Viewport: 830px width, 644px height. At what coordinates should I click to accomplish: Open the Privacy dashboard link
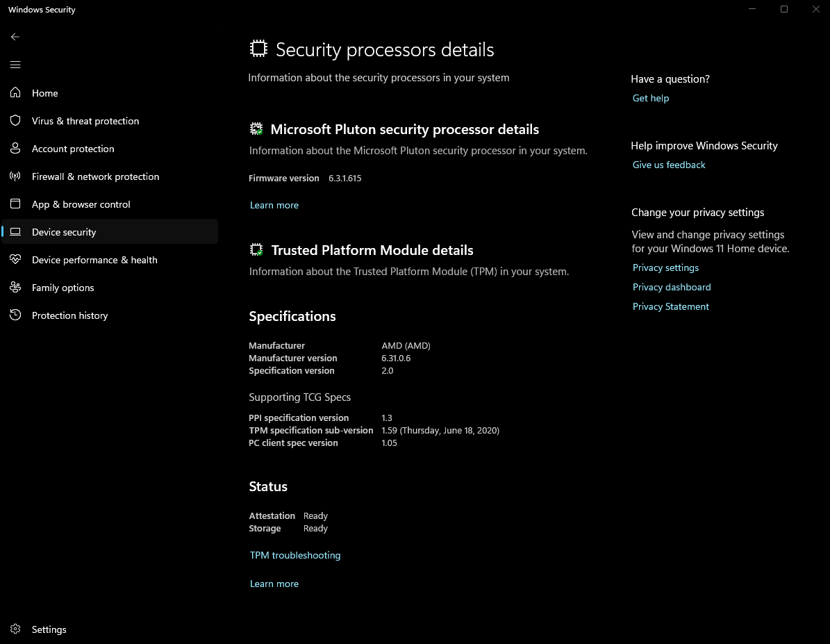672,287
